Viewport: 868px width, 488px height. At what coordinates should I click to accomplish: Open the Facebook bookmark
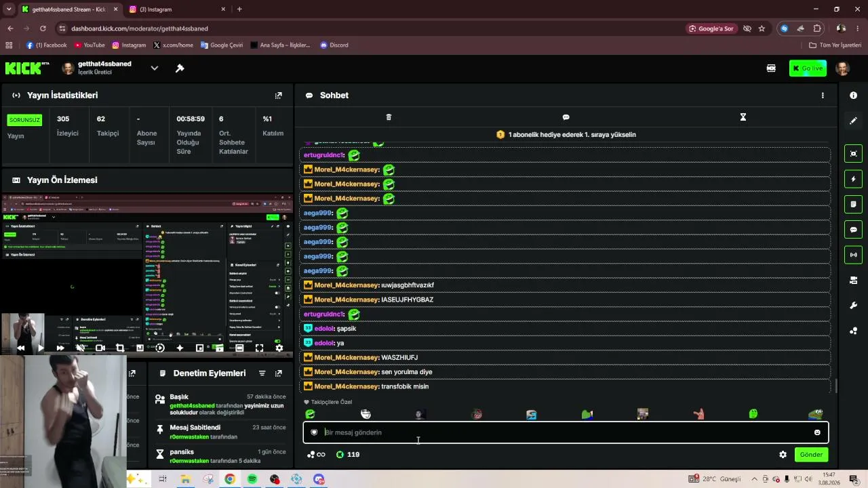point(47,45)
